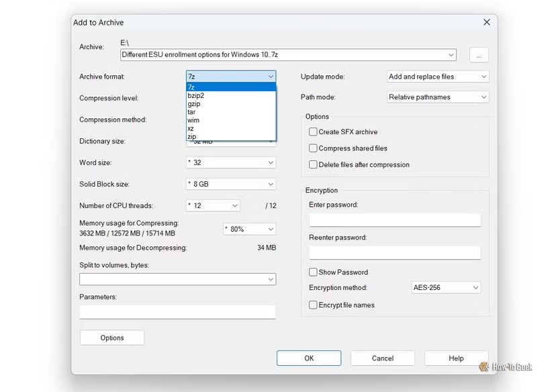Viewport: 554px width, 392px height.
Task: Open the Update mode dropdown
Action: (438, 77)
